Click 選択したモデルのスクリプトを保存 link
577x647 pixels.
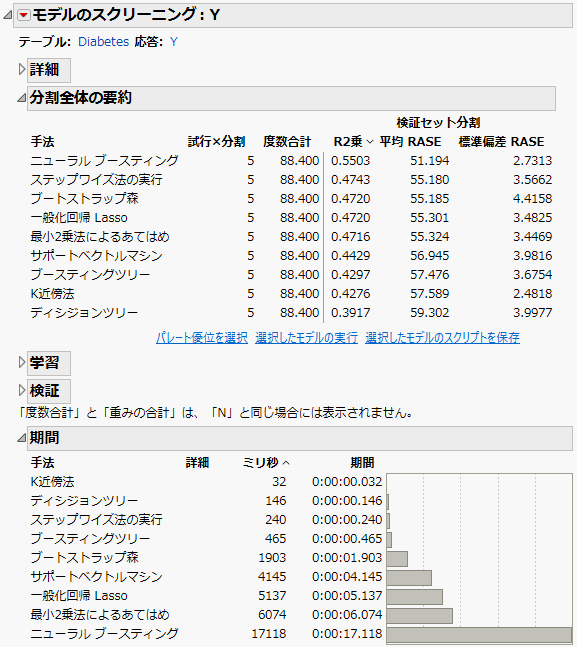(442, 338)
